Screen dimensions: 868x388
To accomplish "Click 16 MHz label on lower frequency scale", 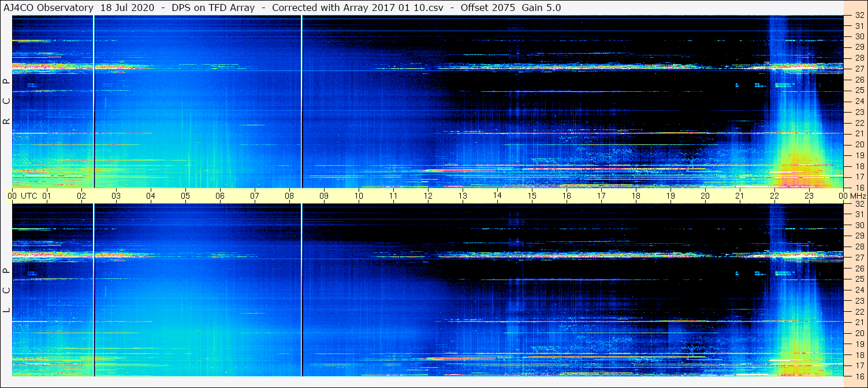I will (x=859, y=376).
